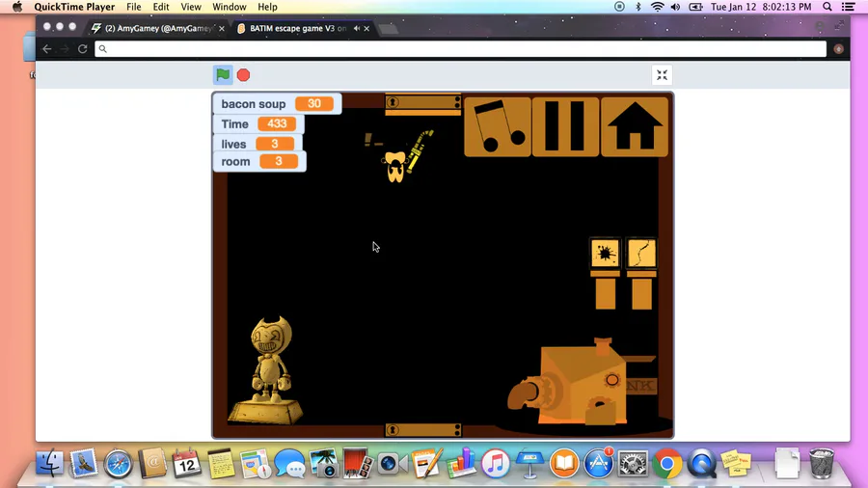Open Messages from the Dock
The image size is (868, 488).
click(289, 464)
